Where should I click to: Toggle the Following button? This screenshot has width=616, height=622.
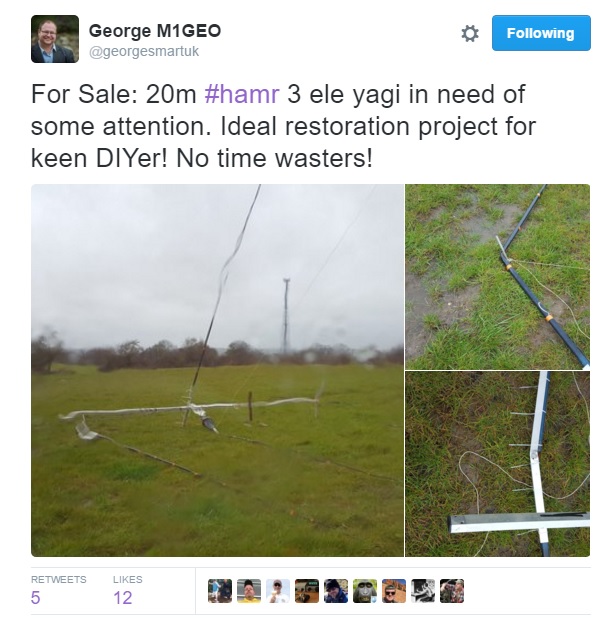tap(541, 33)
